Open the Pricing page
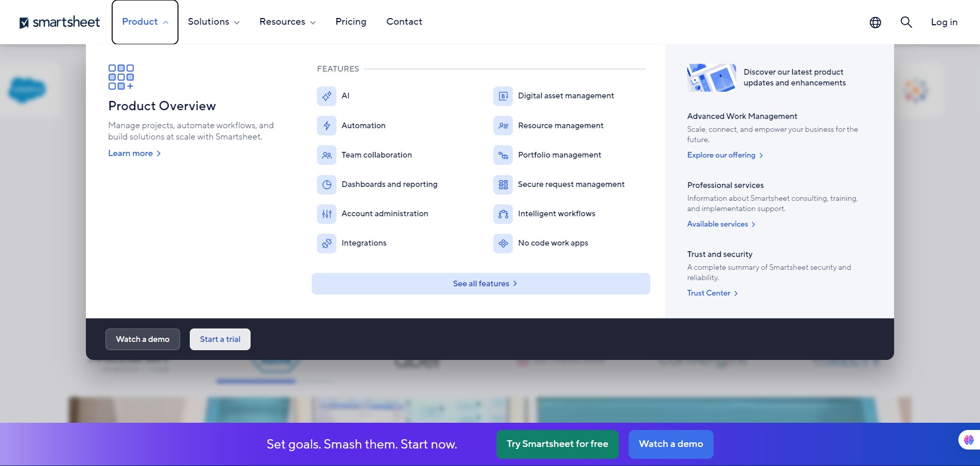980x466 pixels. [x=351, y=22]
